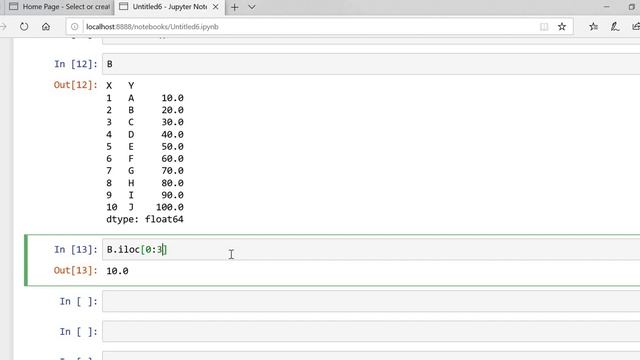Minimize the browser window
This screenshot has width=640, height=360.
tap(607, 7)
